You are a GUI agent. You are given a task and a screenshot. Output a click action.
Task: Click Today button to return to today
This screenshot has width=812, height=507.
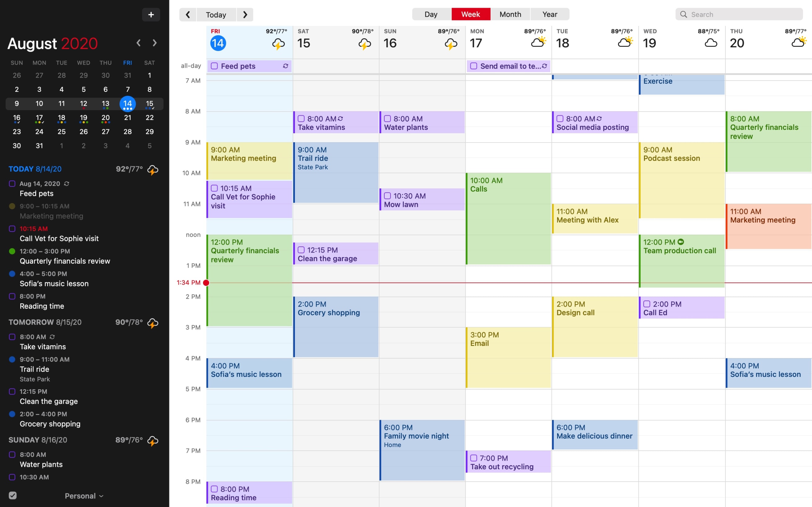tap(216, 14)
